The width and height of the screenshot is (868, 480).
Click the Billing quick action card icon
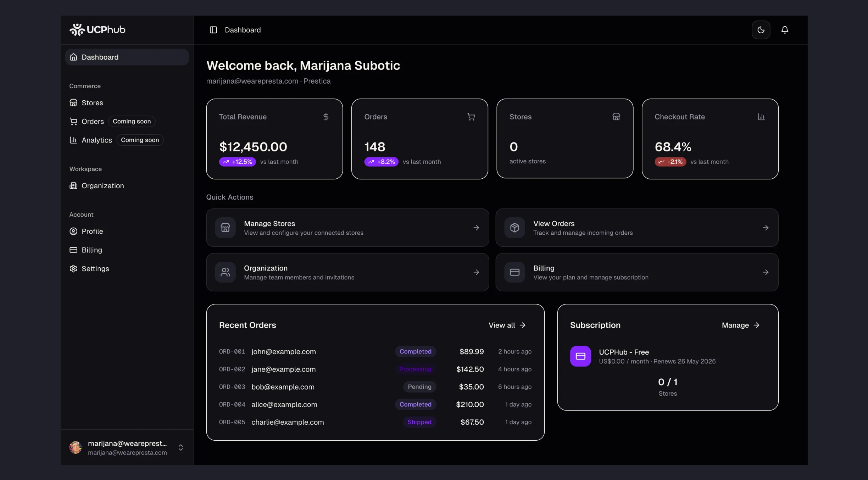[x=515, y=272]
